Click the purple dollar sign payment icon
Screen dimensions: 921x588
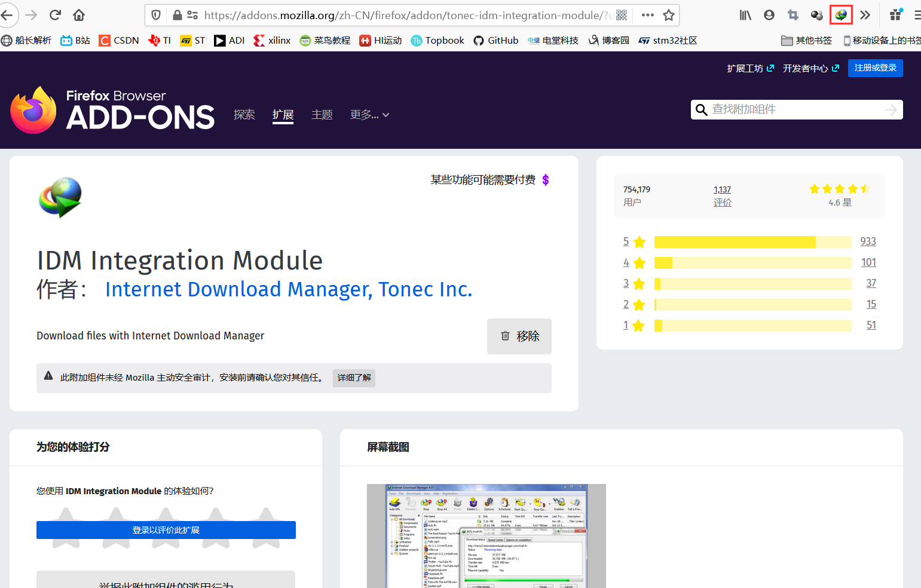pos(546,180)
